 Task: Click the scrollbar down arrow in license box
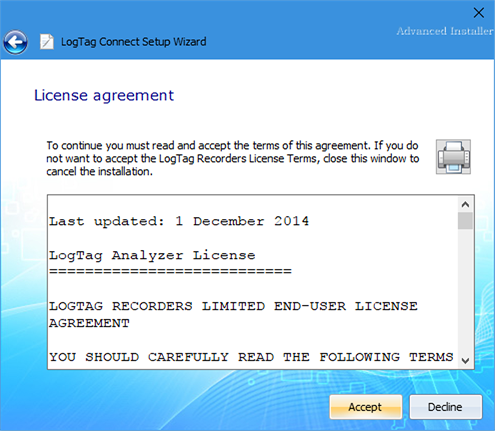point(465,360)
